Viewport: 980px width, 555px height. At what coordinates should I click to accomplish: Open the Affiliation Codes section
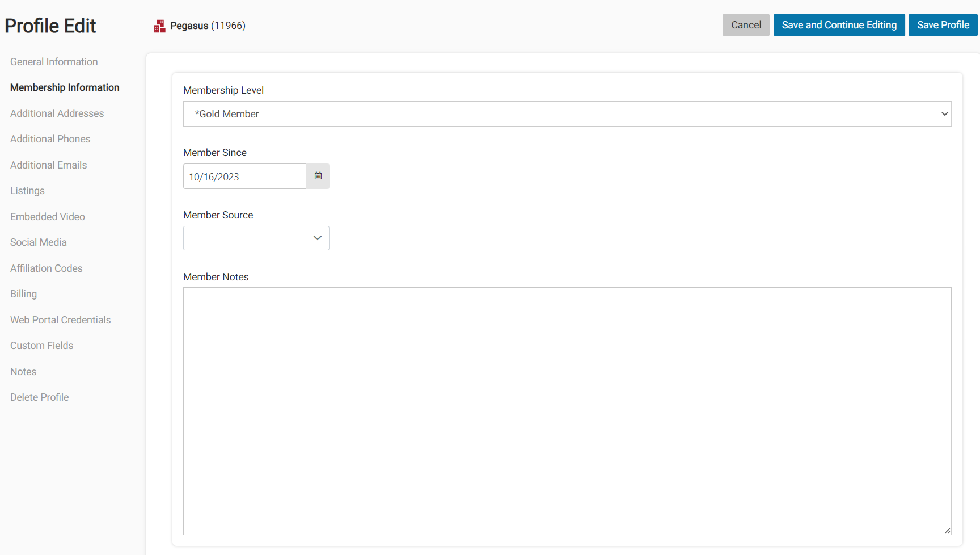(46, 268)
